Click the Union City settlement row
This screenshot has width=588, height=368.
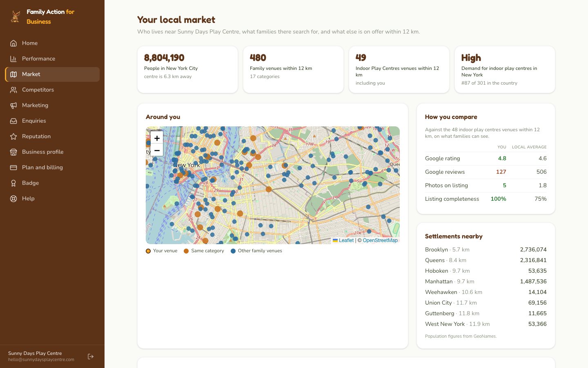(486, 303)
